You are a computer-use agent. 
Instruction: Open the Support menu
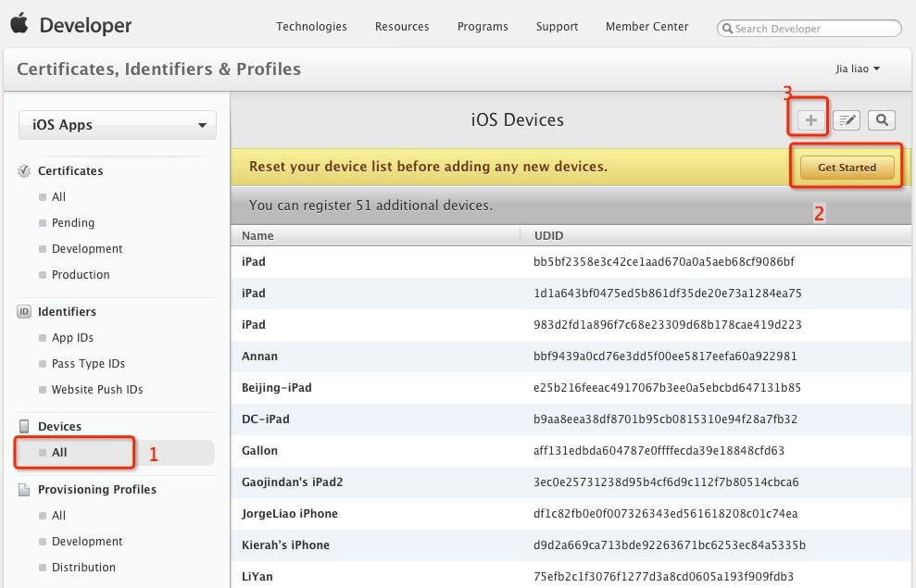(x=557, y=26)
